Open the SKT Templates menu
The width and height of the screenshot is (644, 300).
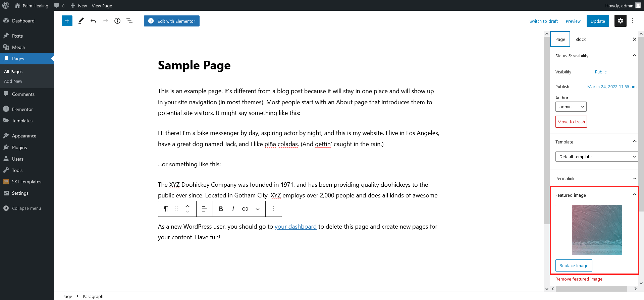[x=27, y=182]
